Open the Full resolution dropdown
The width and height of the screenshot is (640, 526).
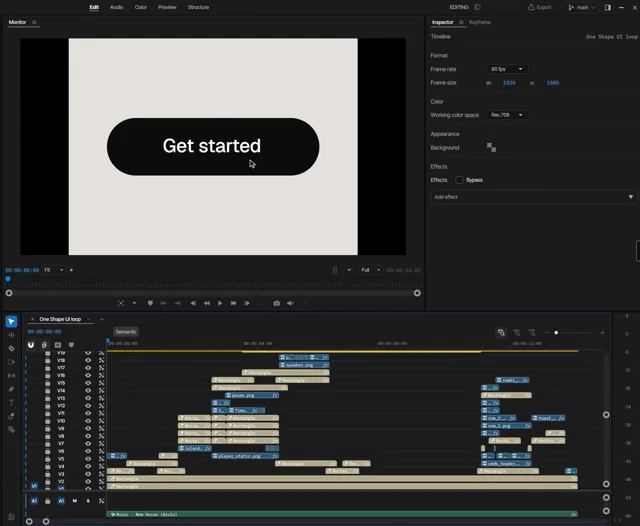click(x=371, y=270)
